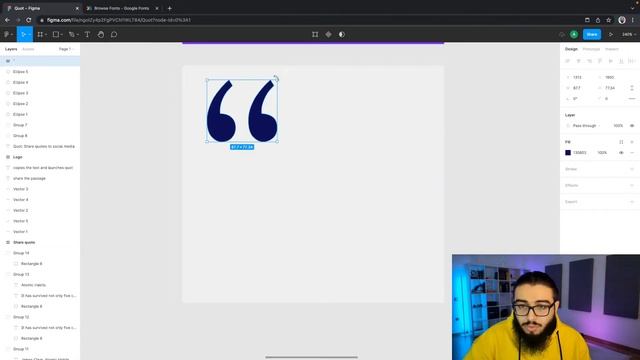Click the fill opacity 100% field
This screenshot has width=640, height=360.
click(x=602, y=153)
